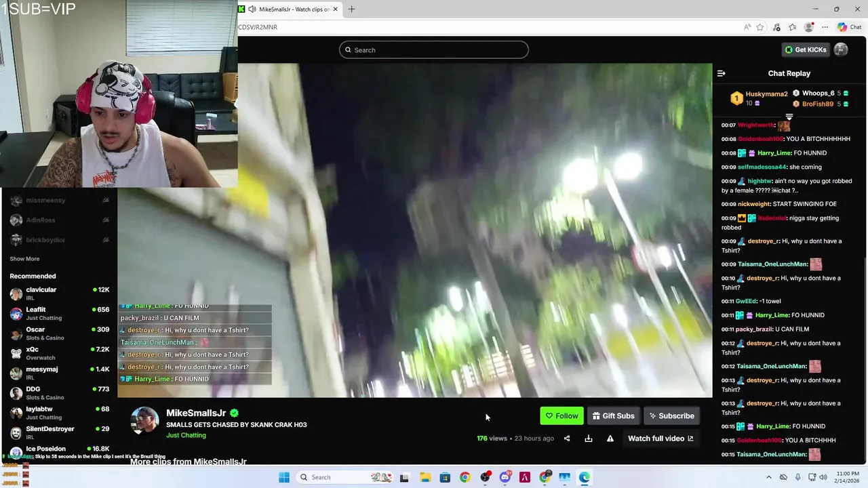Open a new browser tab
Image resolution: width=868 pixels, height=488 pixels.
(x=351, y=9)
